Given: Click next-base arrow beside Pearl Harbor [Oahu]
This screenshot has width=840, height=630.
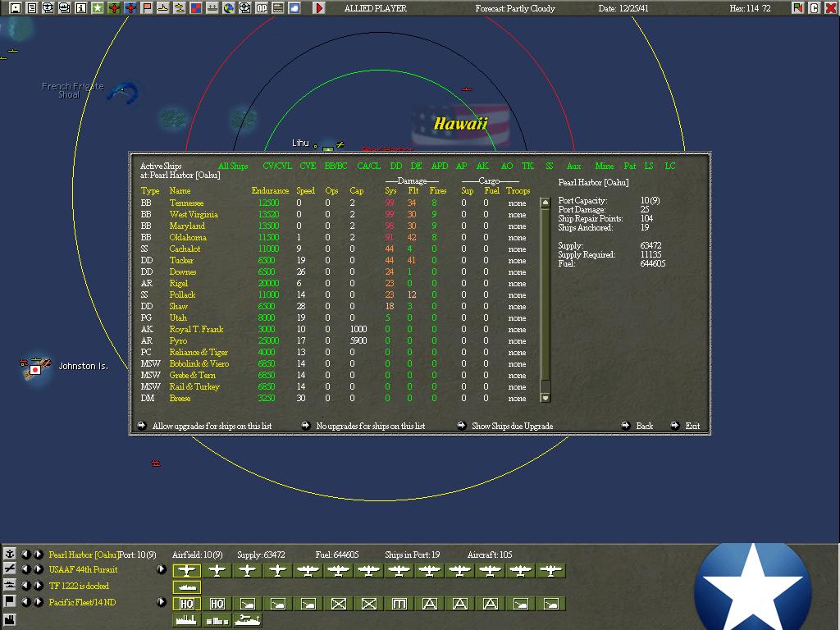Looking at the screenshot, I should click(x=39, y=554).
